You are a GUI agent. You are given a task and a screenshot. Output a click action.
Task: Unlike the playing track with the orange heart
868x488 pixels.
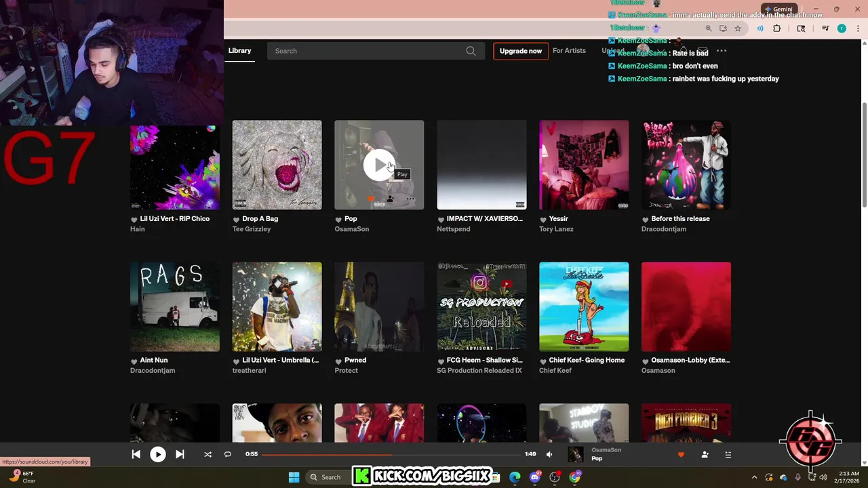681,455
